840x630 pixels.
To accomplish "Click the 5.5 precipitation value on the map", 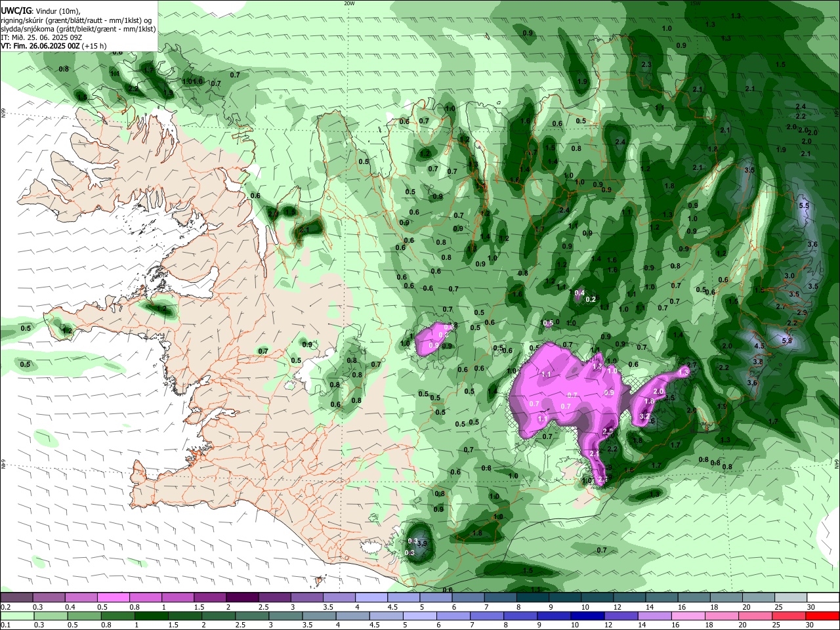I will tap(804, 205).
